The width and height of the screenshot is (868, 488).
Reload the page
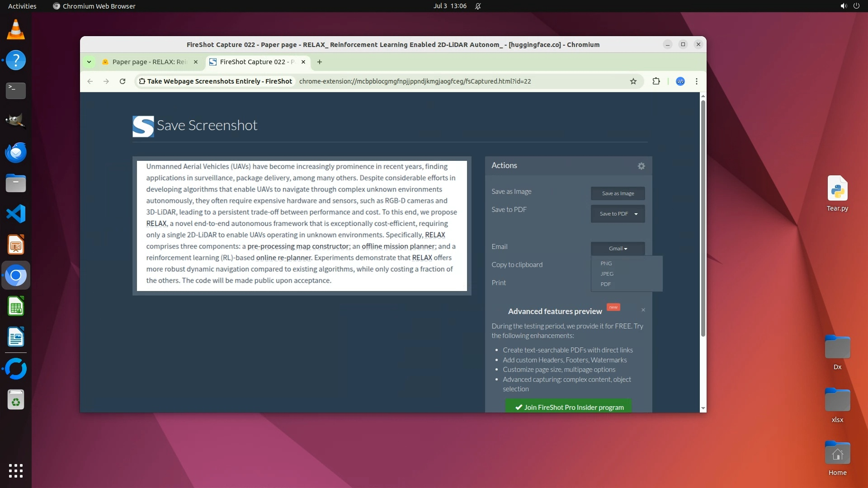coord(122,81)
